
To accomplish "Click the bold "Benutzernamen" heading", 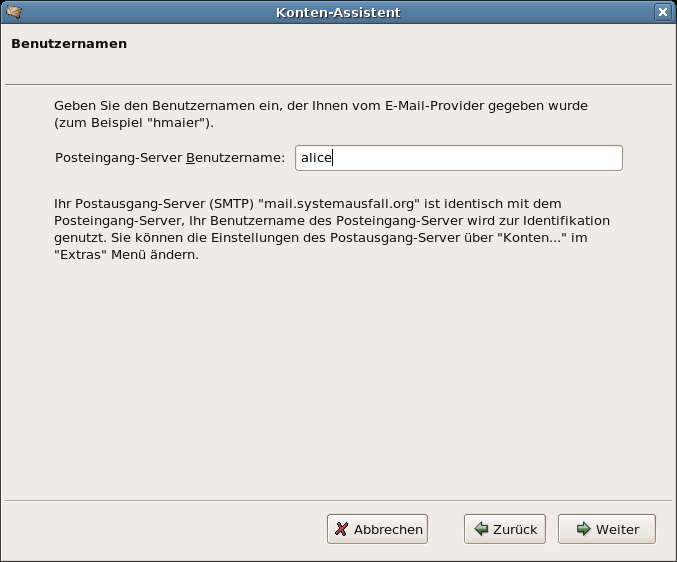I will coord(69,44).
